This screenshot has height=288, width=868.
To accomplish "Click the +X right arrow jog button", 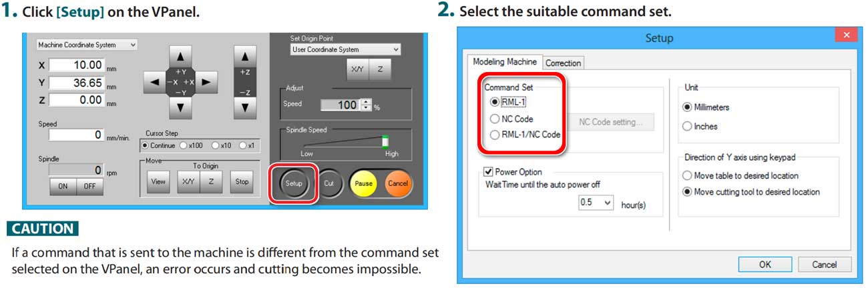I will coord(206,82).
